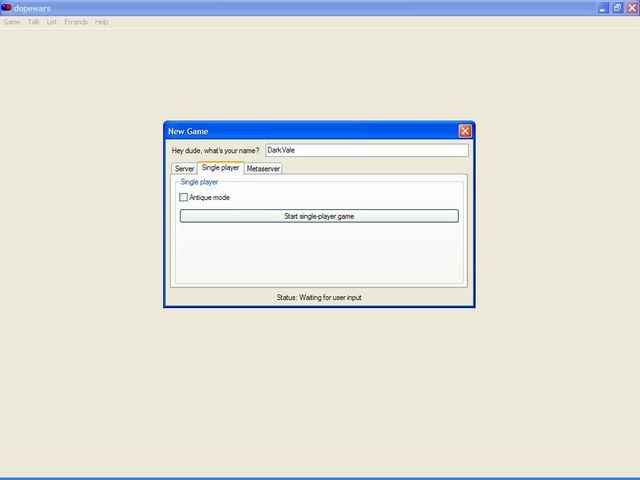Screen dimensions: 640x480
Task: Close the dopewars main window
Action: [x=631, y=7]
